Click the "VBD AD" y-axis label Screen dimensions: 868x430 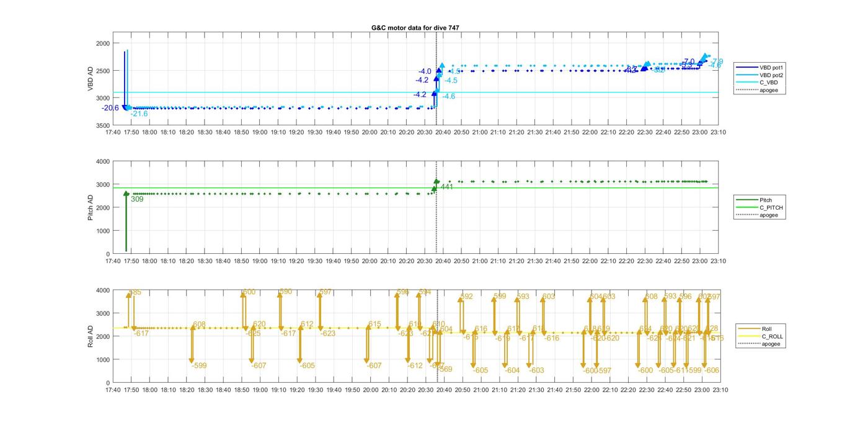pyautogui.click(x=91, y=79)
